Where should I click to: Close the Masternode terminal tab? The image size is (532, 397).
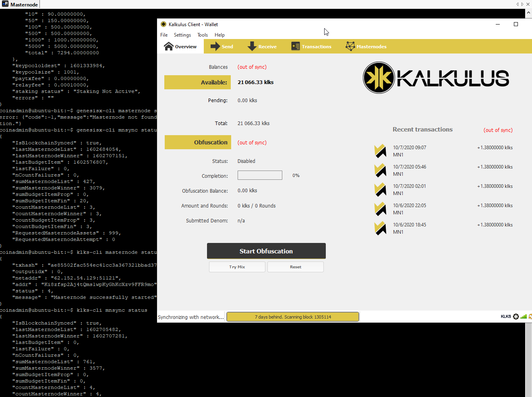[x=528, y=4]
